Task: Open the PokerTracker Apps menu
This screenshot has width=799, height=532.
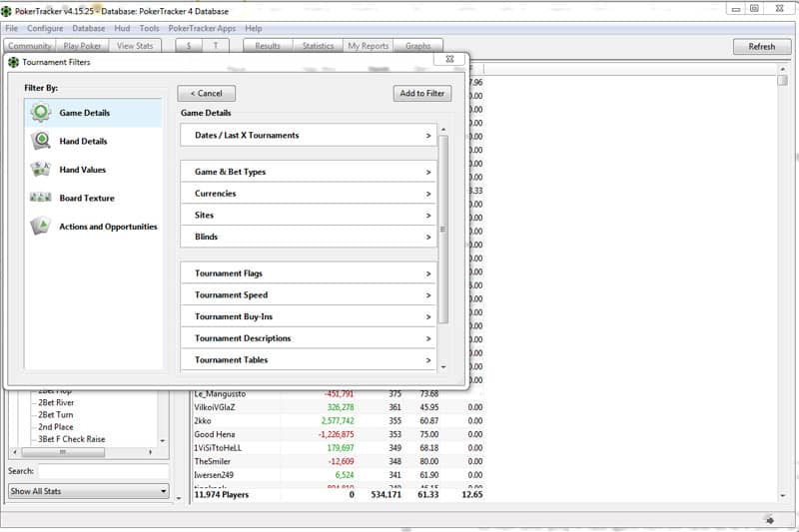Action: (x=202, y=29)
